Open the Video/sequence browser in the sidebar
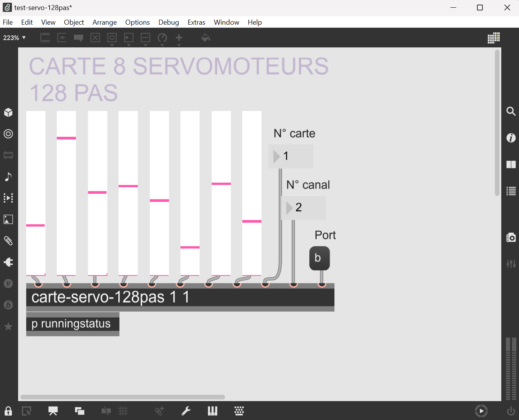The height and width of the screenshot is (420, 519). point(8,198)
